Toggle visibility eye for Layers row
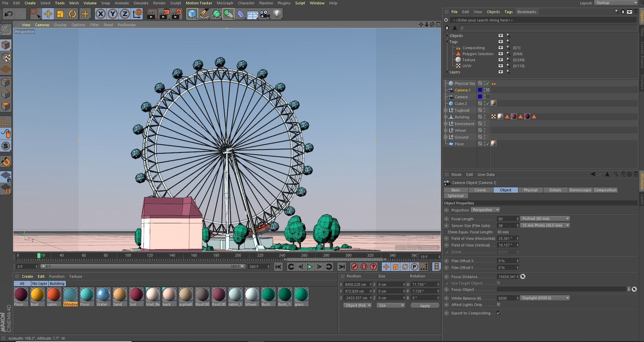Viewport: 644px width, 342px height. point(501,72)
